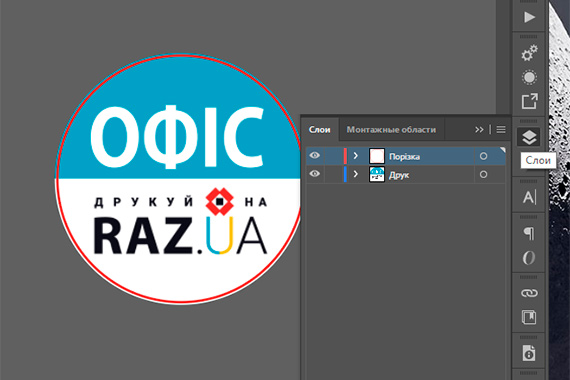
Task: Toggle lock column for Порізка layer
Action: (x=333, y=156)
